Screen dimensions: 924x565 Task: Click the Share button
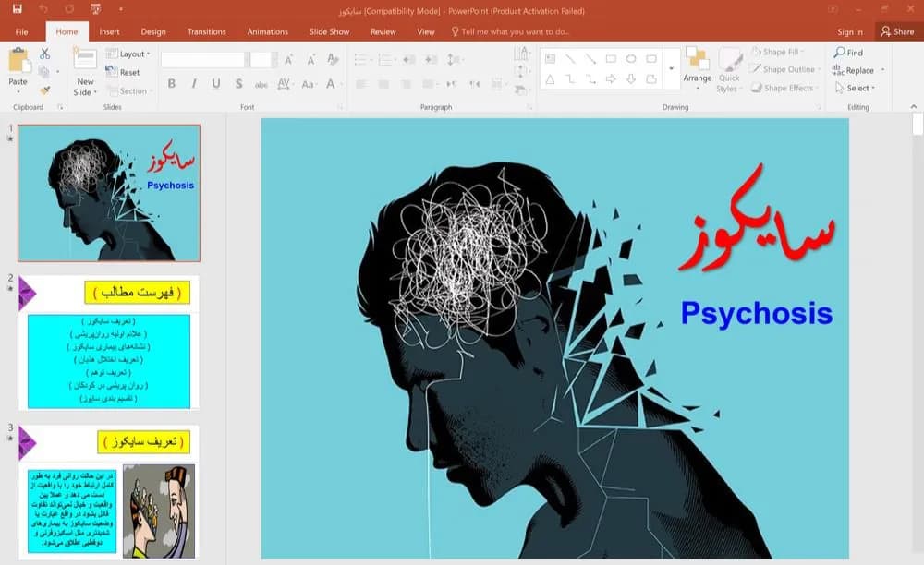point(897,31)
